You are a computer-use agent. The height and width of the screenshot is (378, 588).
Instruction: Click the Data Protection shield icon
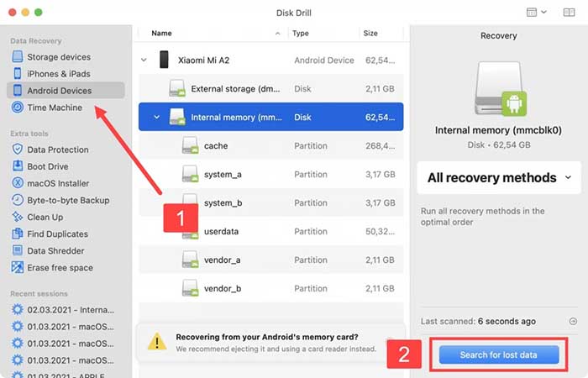(18, 150)
